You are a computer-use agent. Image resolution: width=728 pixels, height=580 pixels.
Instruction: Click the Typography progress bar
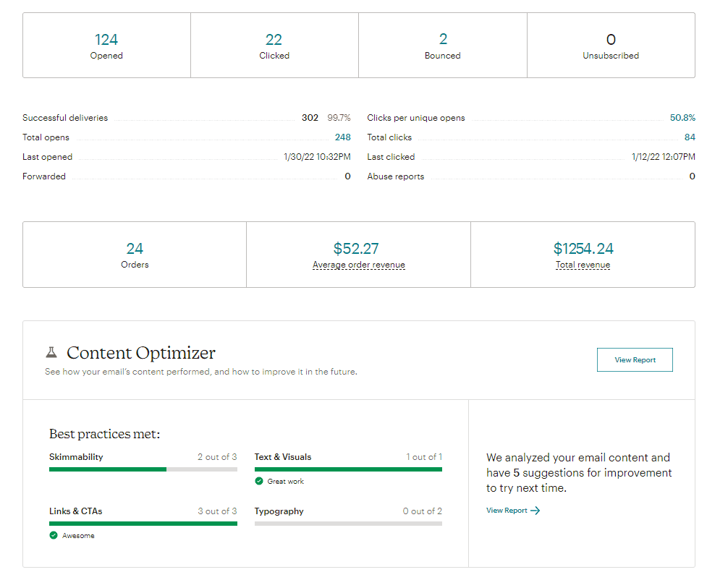pos(348,523)
